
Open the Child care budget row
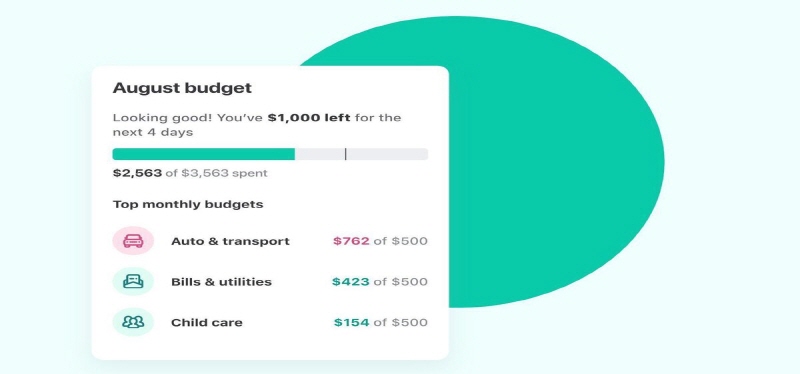tap(270, 322)
